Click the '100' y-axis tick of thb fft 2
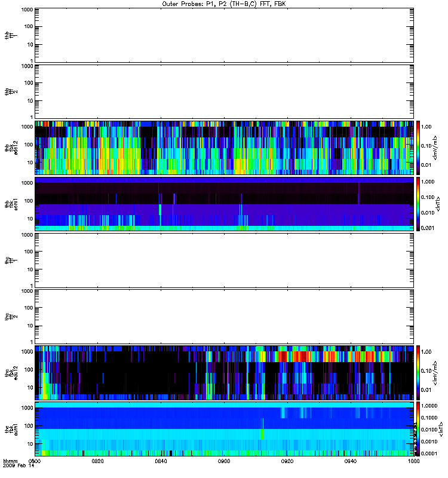Screen dimensions: 448x478 click(29, 83)
